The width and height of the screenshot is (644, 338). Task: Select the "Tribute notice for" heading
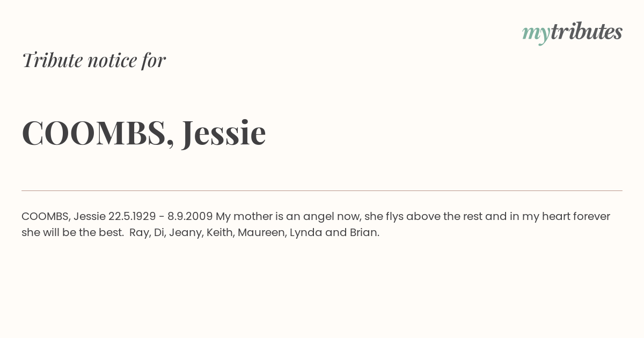pyautogui.click(x=94, y=60)
